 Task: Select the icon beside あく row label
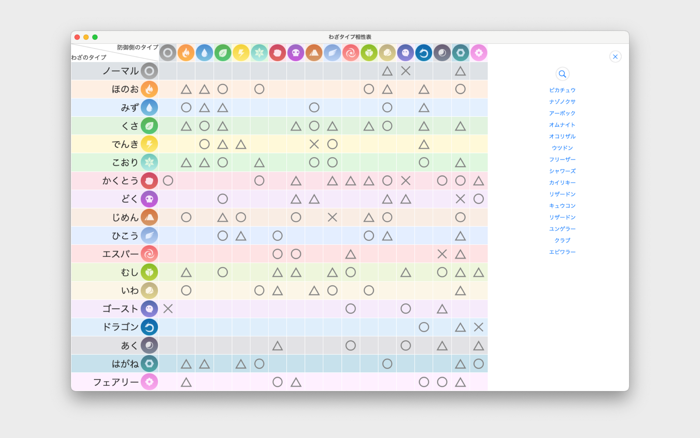pos(150,346)
